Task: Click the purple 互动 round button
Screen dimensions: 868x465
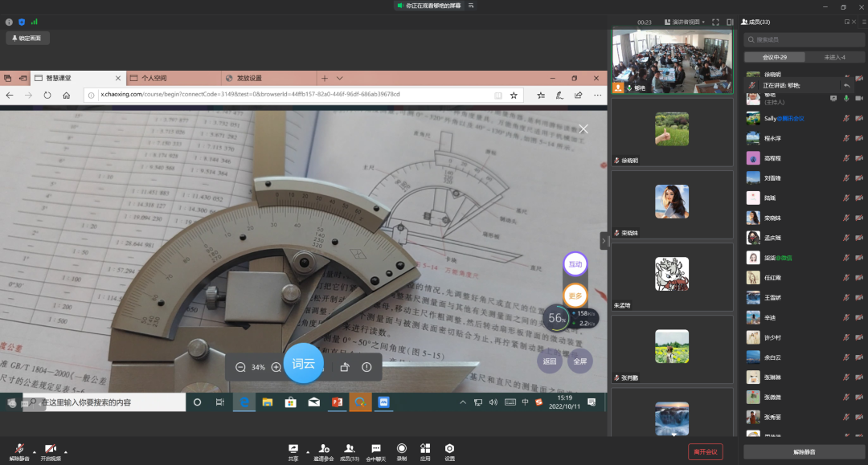Action: click(x=575, y=263)
